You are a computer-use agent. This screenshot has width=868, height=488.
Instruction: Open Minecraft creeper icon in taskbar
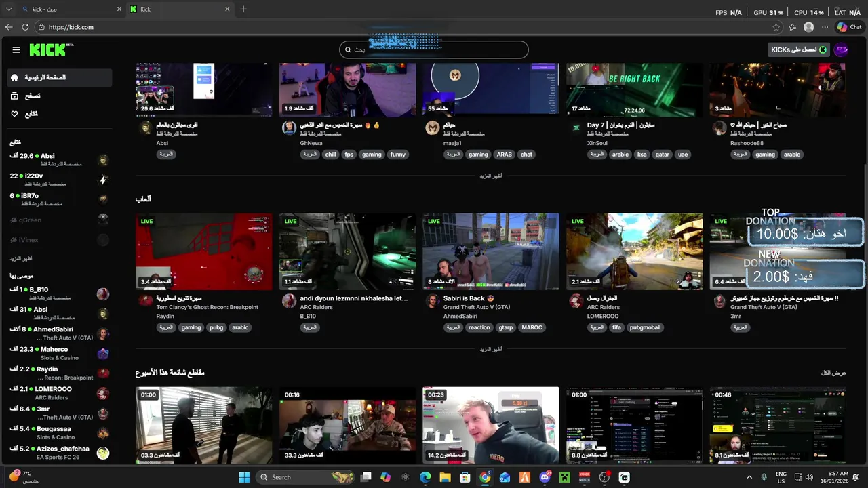564,477
